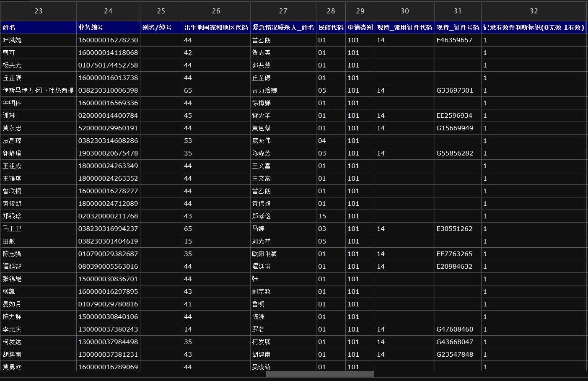The image size is (588, 381).
Task: Select business number 160000016569336
Action: (108, 103)
